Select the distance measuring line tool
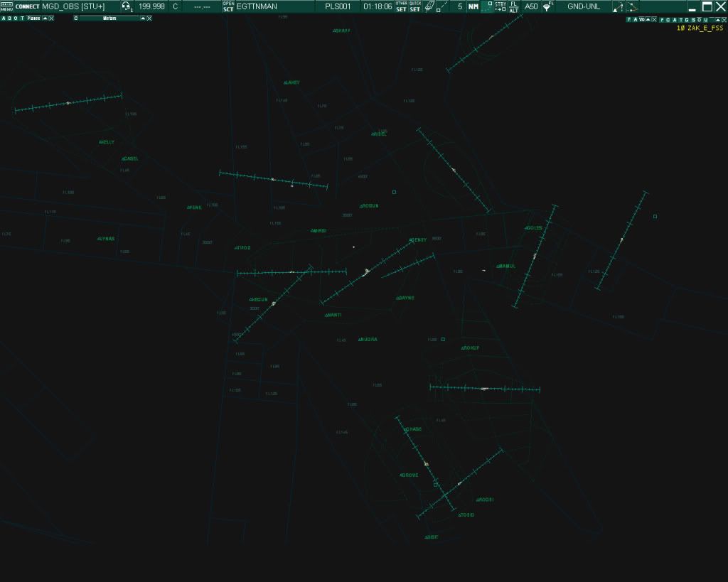Image resolution: width=728 pixels, height=582 pixels. 442,6
